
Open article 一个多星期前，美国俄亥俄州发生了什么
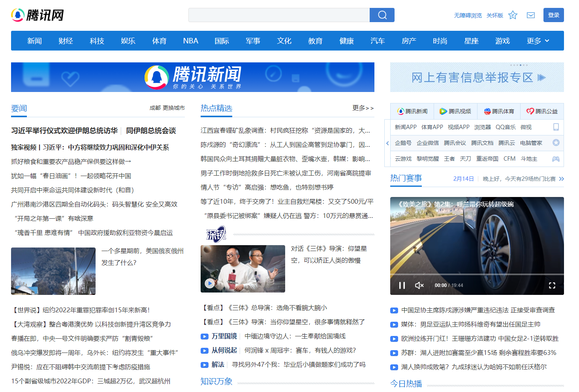tap(143, 257)
